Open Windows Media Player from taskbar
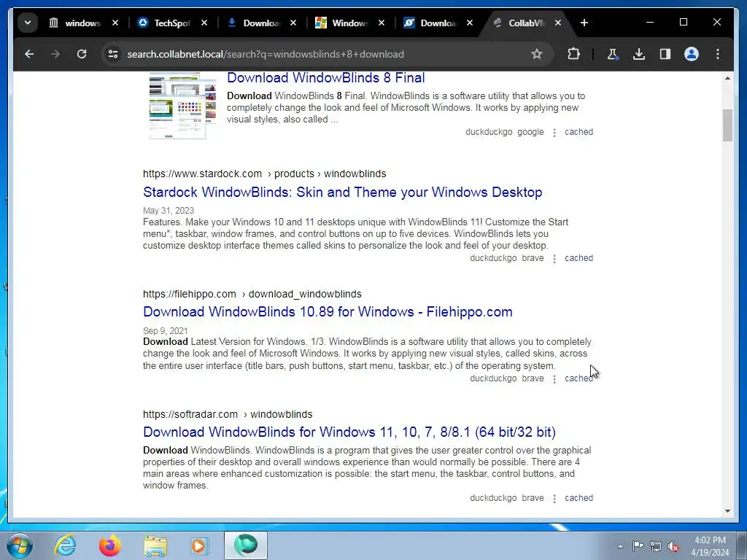 coord(200,545)
